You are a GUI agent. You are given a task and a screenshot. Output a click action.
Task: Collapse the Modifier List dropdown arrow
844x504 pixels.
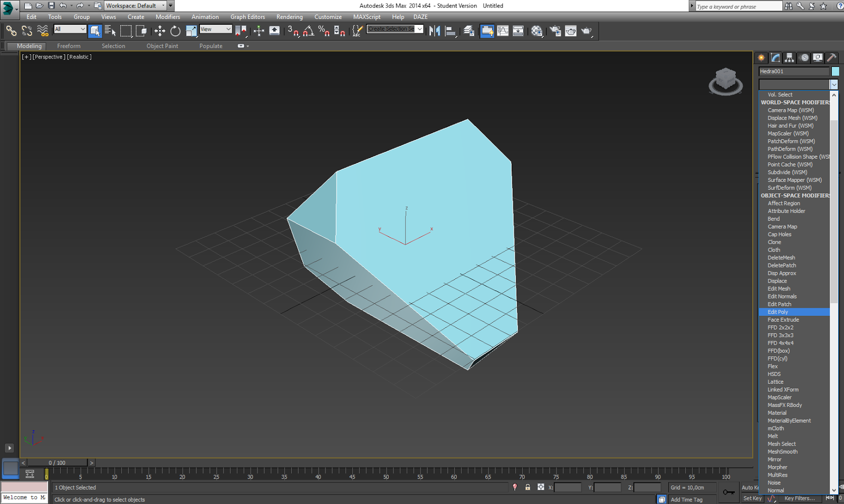pos(834,84)
